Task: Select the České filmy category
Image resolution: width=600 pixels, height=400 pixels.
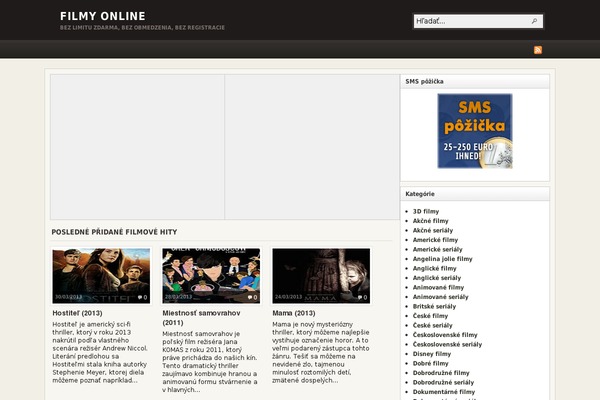Action: tap(430, 316)
